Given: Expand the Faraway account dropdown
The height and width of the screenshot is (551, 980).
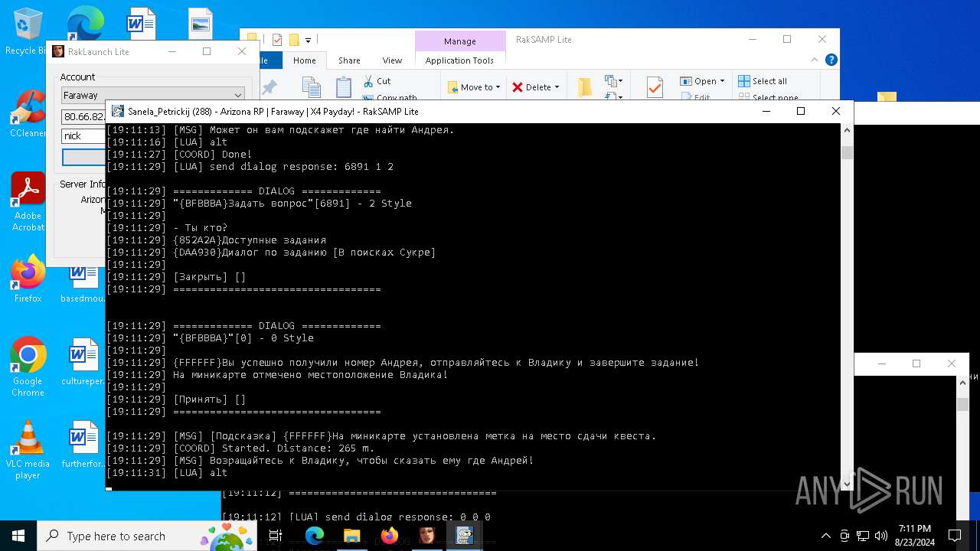Looking at the screenshot, I should coord(237,96).
